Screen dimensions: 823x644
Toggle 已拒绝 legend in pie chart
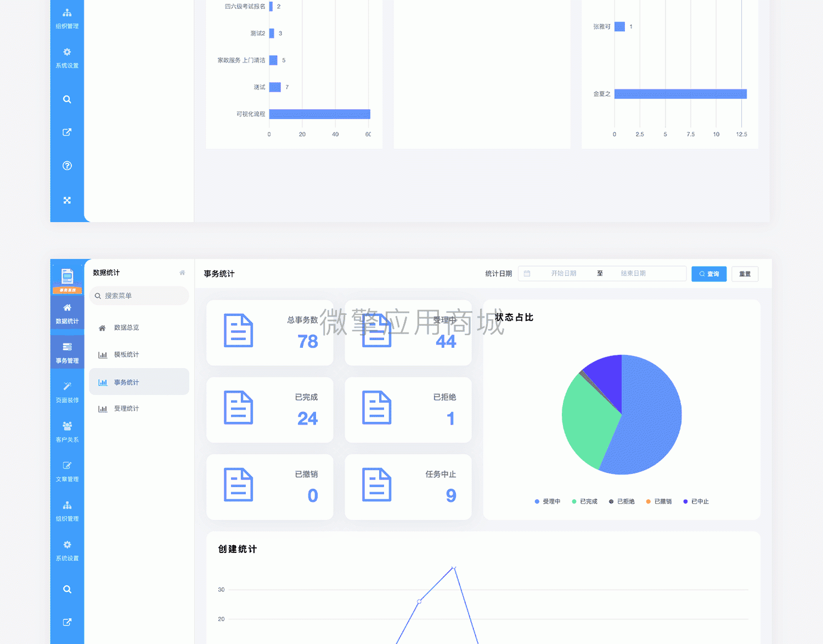tap(622, 501)
